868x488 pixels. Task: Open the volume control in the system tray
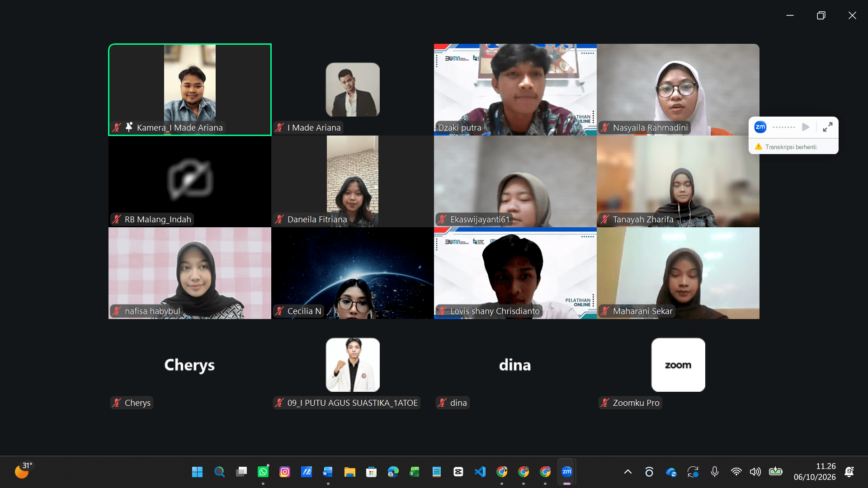755,472
